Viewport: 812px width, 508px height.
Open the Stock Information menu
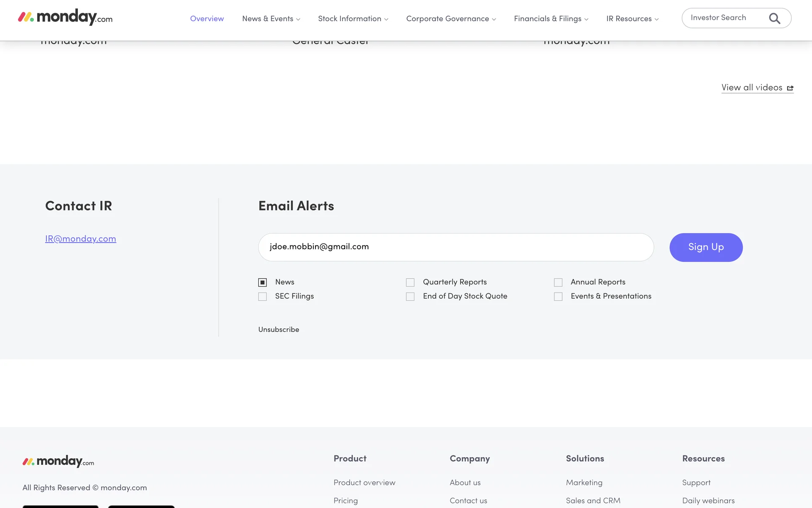pos(353,19)
